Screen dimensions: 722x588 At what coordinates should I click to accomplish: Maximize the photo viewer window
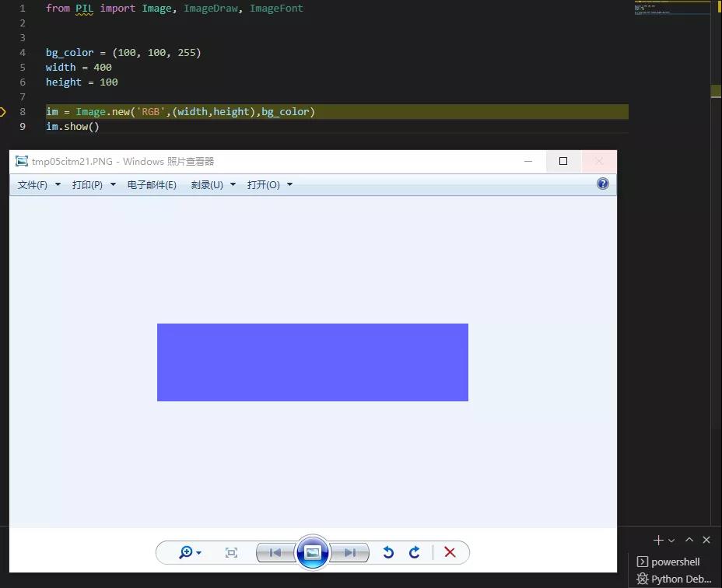563,161
